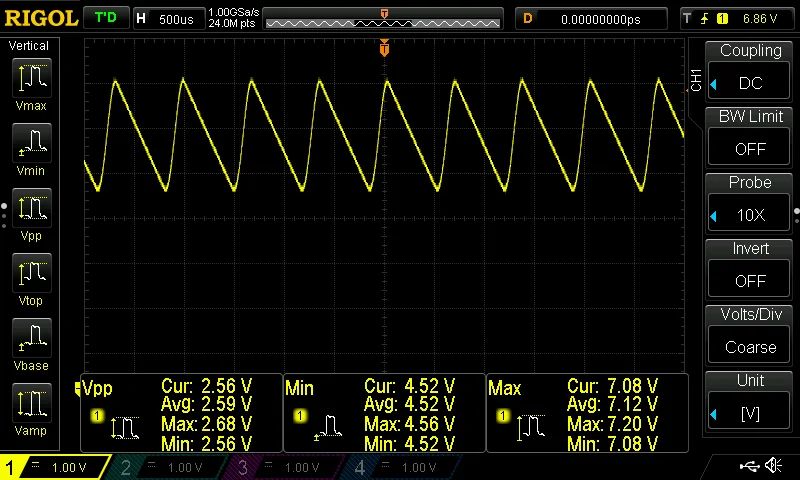Click the Vertical menu header
This screenshot has height=480, width=800.
point(29,45)
